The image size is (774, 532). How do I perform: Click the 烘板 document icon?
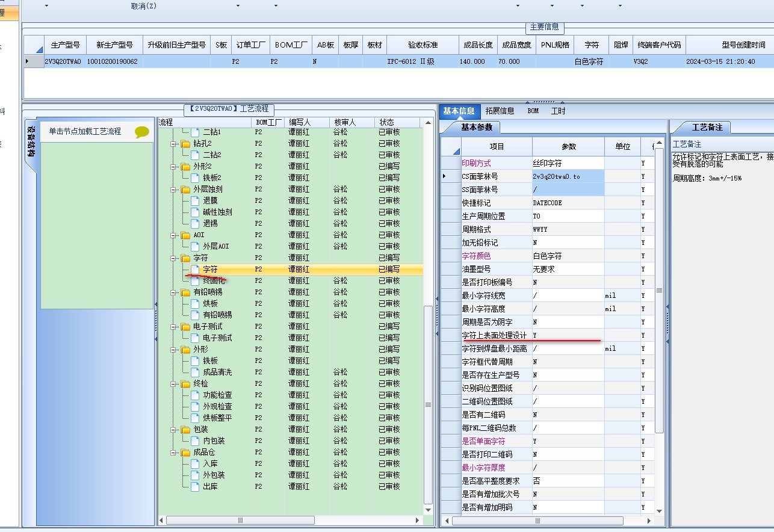(x=195, y=304)
